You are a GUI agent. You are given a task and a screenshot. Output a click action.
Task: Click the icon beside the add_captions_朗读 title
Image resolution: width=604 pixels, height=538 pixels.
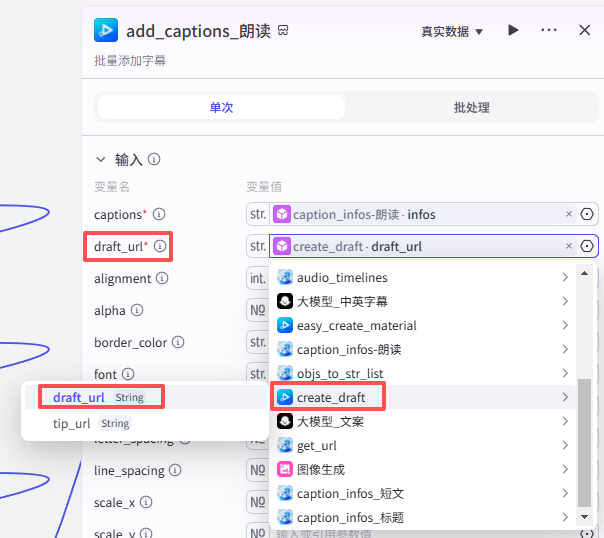click(284, 31)
